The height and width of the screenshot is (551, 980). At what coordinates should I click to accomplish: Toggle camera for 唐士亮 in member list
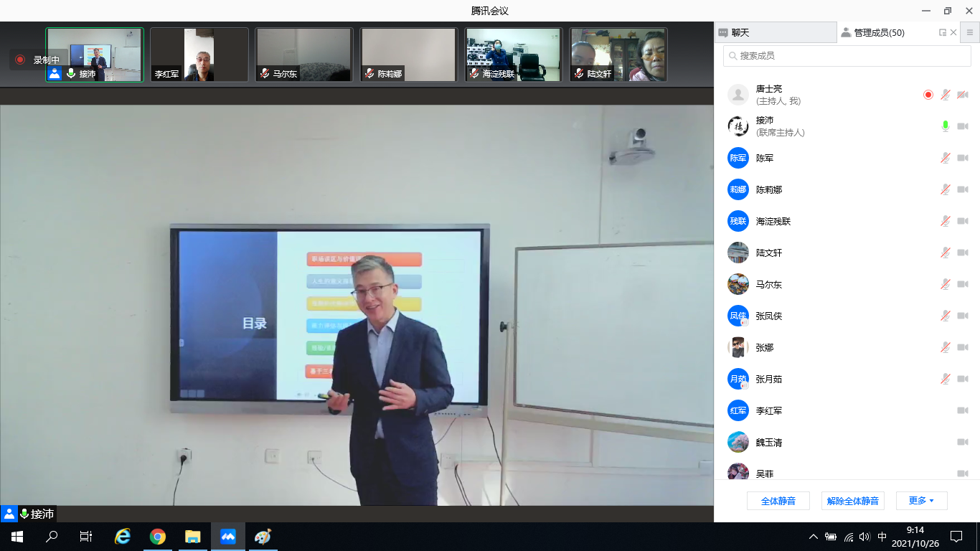[963, 95]
